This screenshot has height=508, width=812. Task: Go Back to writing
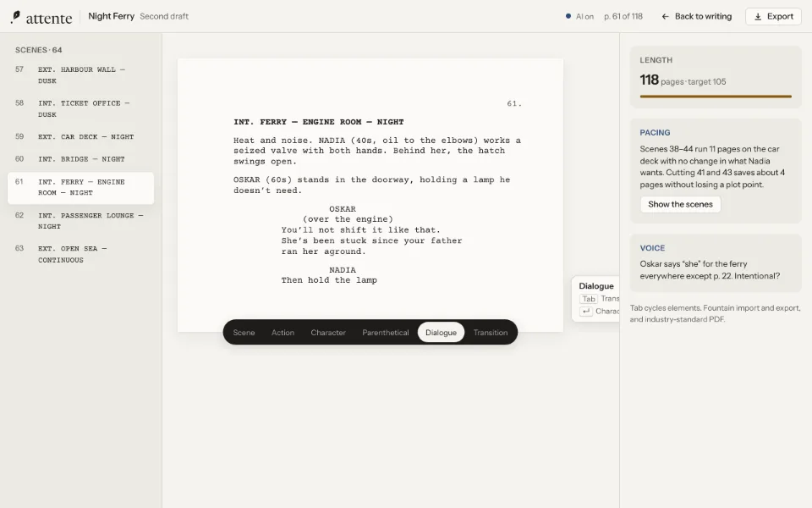[696, 17]
